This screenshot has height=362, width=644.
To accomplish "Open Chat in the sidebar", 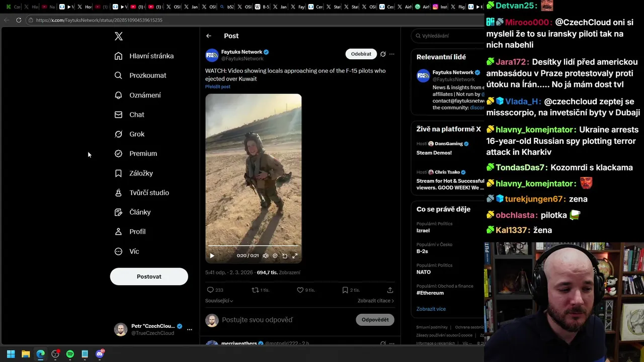I will (x=129, y=115).
